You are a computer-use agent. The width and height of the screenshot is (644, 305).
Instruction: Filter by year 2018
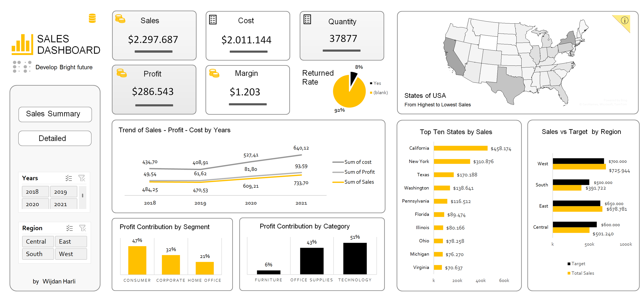35,192
